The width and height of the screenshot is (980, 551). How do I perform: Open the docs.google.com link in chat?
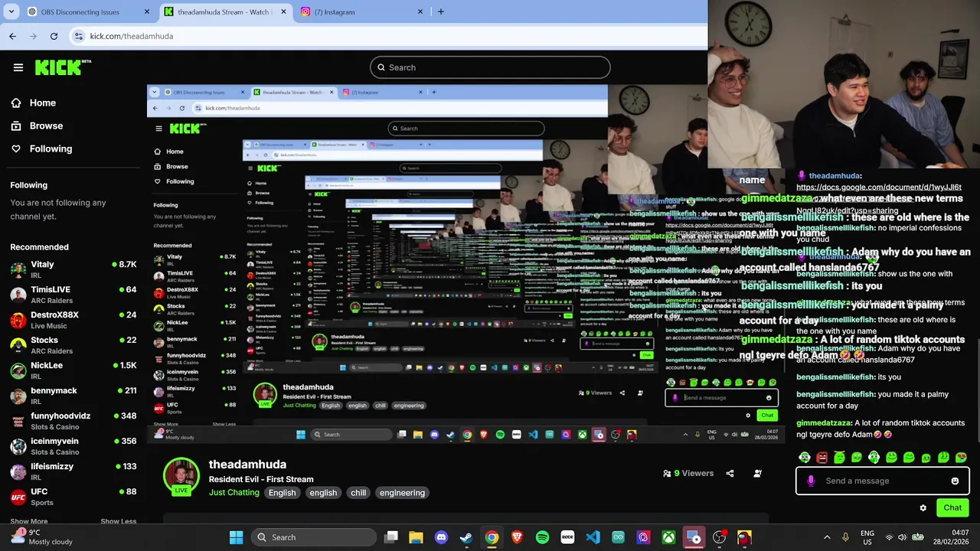(878, 198)
